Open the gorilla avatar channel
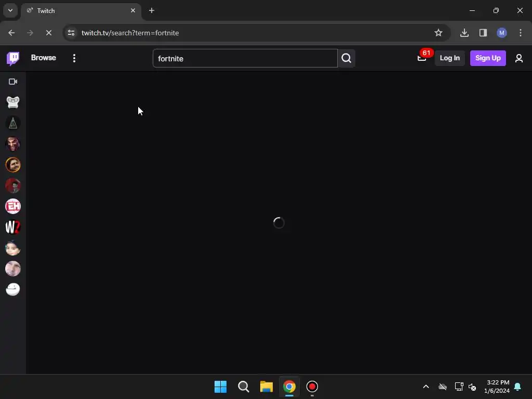This screenshot has height=399, width=532. pos(13,102)
